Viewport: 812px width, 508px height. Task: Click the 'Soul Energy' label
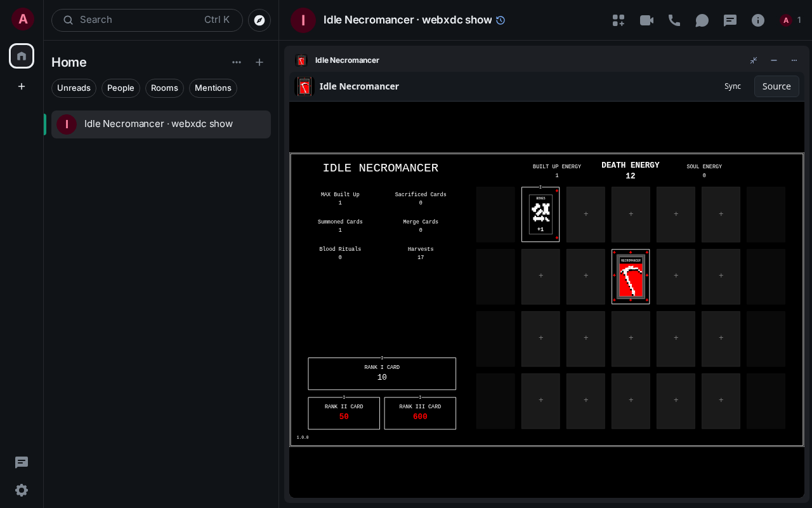(704, 167)
